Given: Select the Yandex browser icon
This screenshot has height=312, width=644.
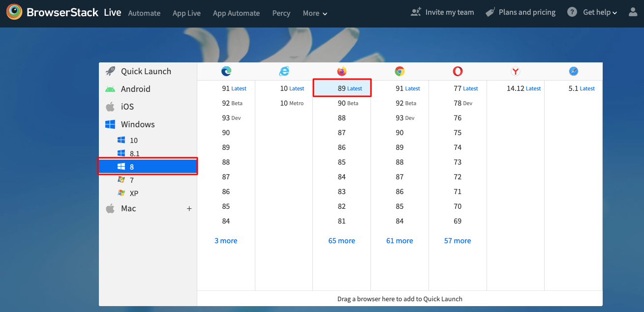Looking at the screenshot, I should pyautogui.click(x=515, y=71).
